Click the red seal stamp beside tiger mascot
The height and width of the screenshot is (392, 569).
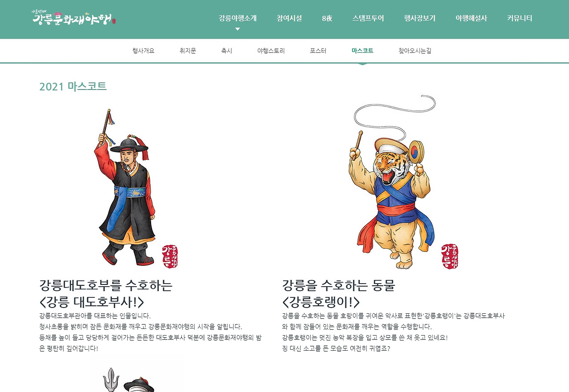tap(450, 256)
